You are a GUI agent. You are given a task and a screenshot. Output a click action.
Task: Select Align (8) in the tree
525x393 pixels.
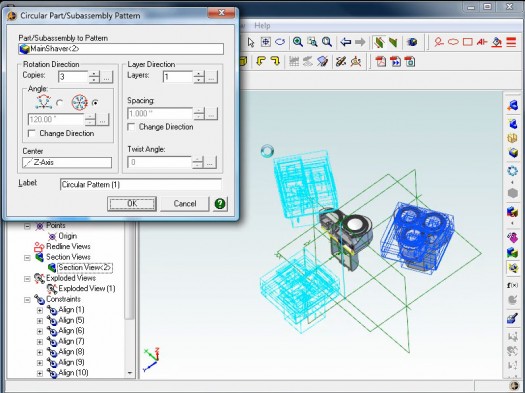[71, 352]
